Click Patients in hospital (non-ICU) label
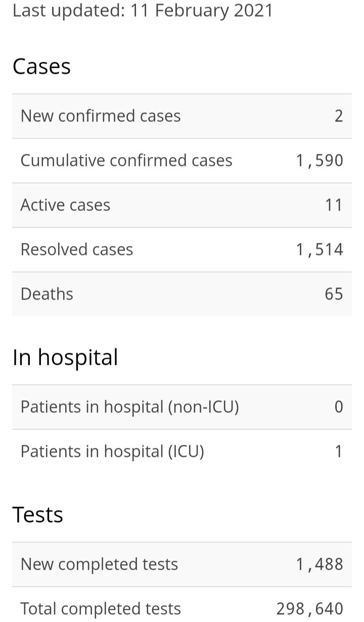Image resolution: width=364 pixels, height=622 pixels. pyautogui.click(x=130, y=407)
